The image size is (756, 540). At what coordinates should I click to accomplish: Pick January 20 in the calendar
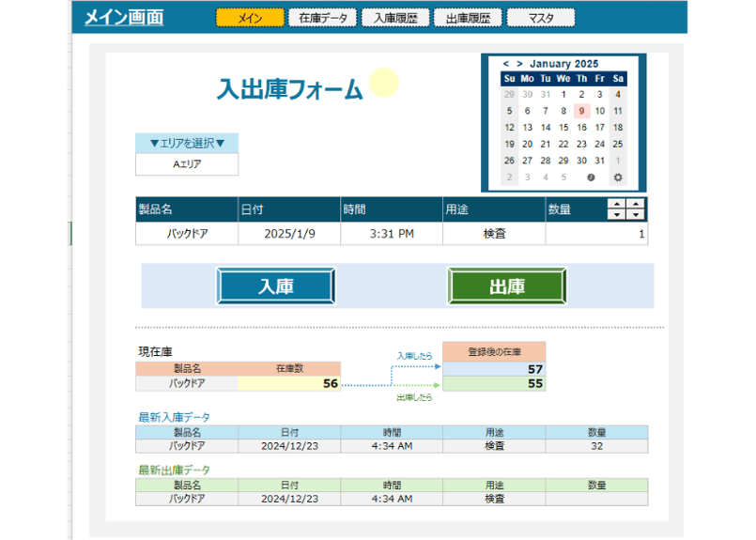click(x=528, y=145)
